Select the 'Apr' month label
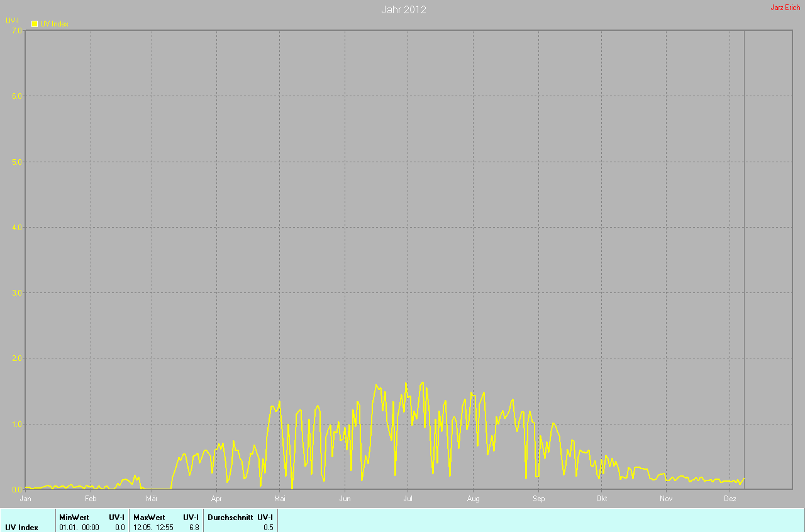The height and width of the screenshot is (532, 805). click(x=216, y=499)
